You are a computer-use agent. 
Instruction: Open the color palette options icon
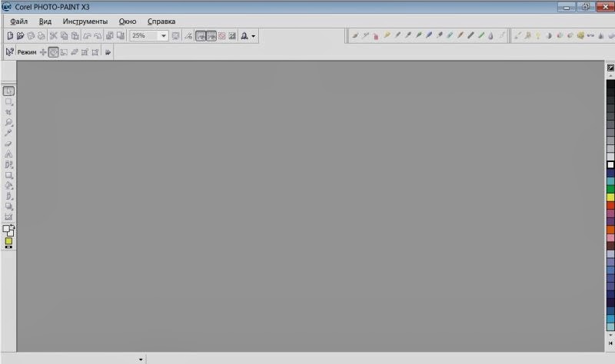610,68
